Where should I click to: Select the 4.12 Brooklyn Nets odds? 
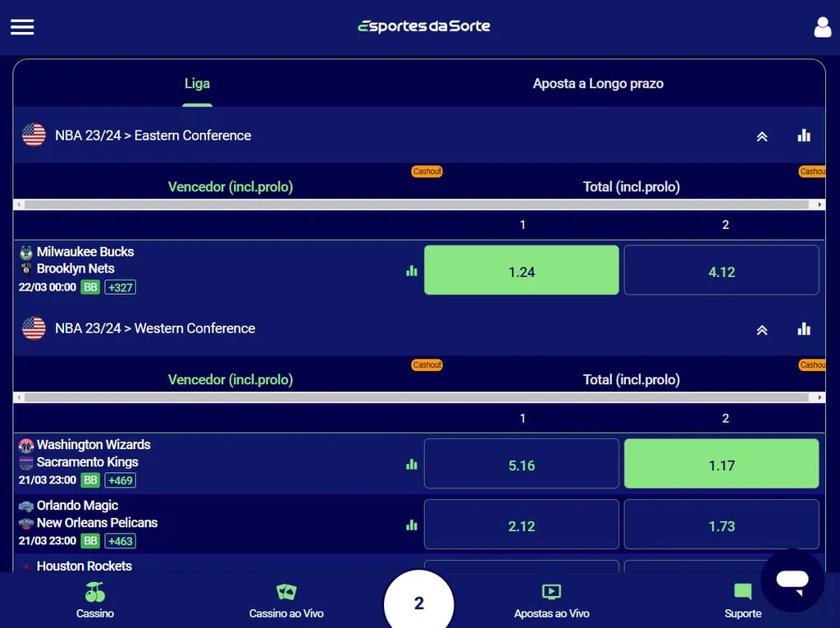click(x=721, y=270)
